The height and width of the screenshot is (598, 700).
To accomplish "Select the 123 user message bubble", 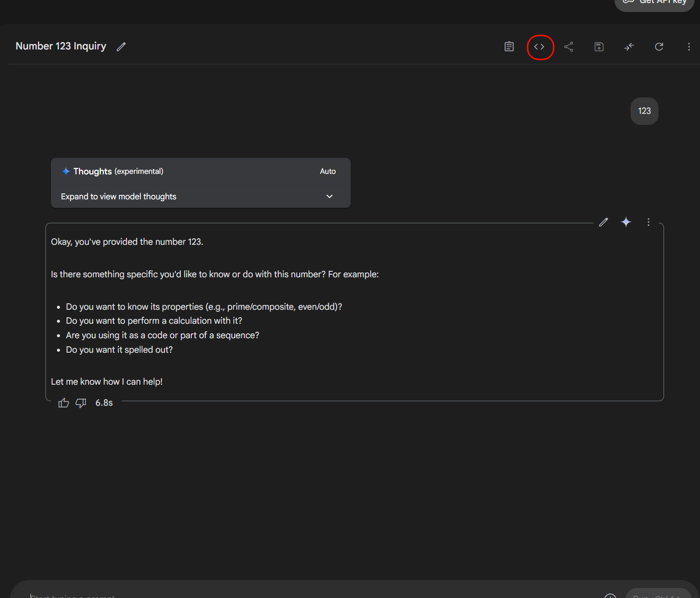I will tap(644, 111).
